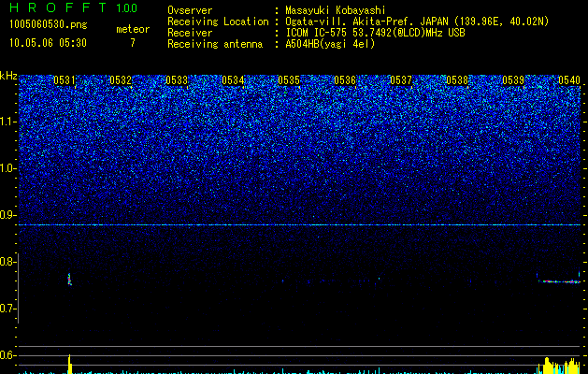
Task: Click the 0540 time marker
Action: pyautogui.click(x=569, y=80)
